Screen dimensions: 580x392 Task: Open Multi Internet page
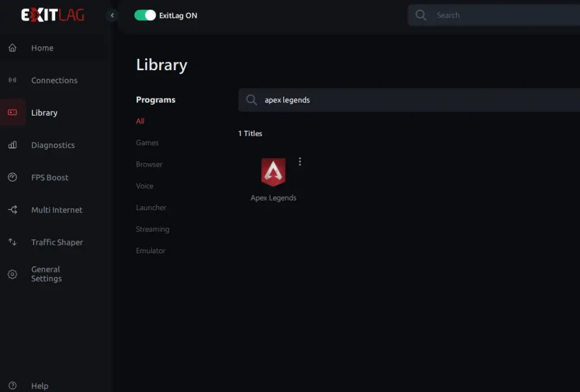click(x=57, y=210)
